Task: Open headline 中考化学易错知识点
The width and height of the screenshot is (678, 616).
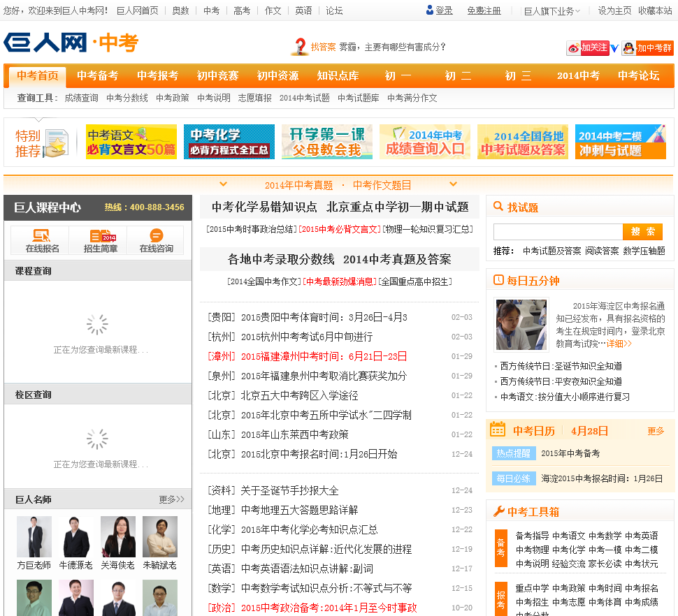Action: point(264,207)
